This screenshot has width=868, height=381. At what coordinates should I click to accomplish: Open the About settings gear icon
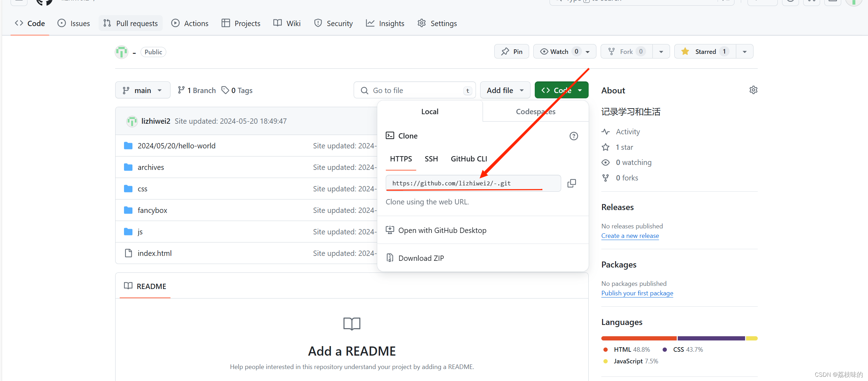[x=754, y=90]
